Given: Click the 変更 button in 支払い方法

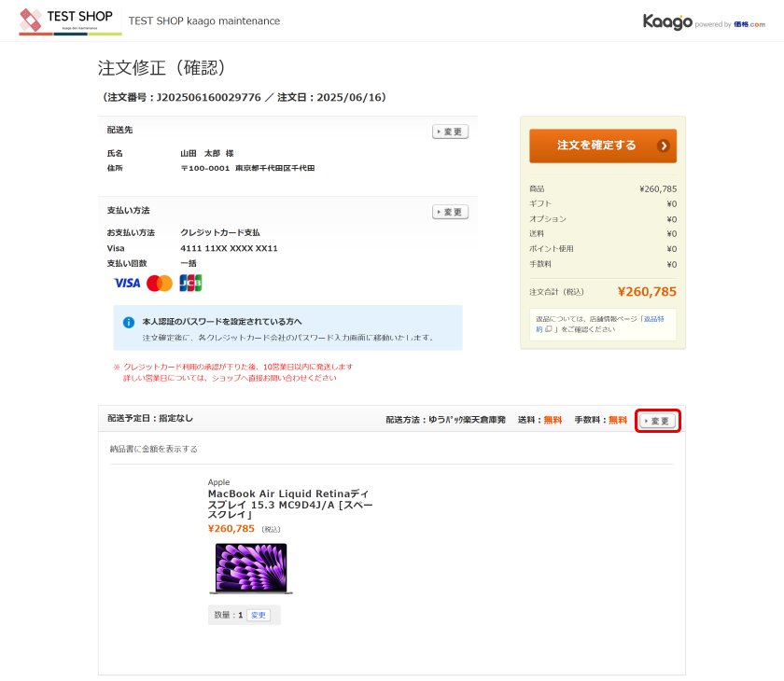Looking at the screenshot, I should point(450,212).
